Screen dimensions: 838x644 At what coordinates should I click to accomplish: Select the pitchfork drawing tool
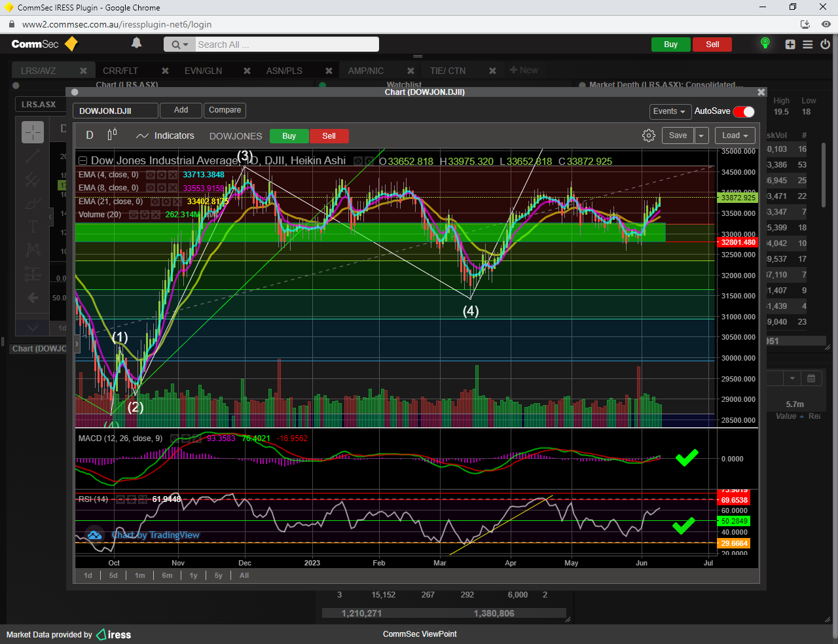click(33, 179)
